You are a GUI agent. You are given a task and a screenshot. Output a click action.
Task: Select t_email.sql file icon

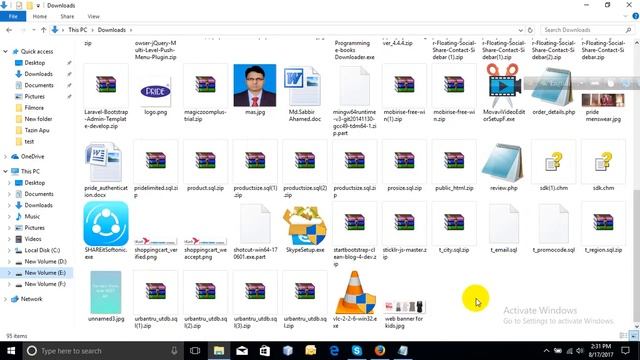point(504,224)
